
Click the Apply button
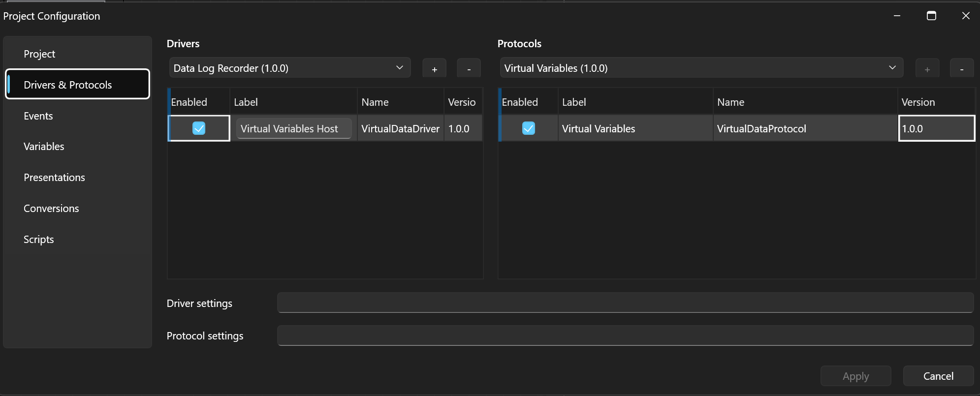[855, 376]
